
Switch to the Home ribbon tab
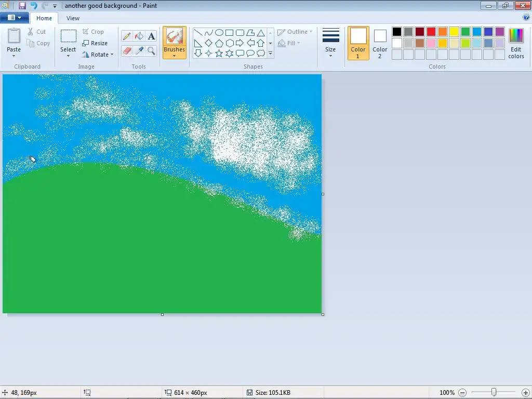click(44, 18)
